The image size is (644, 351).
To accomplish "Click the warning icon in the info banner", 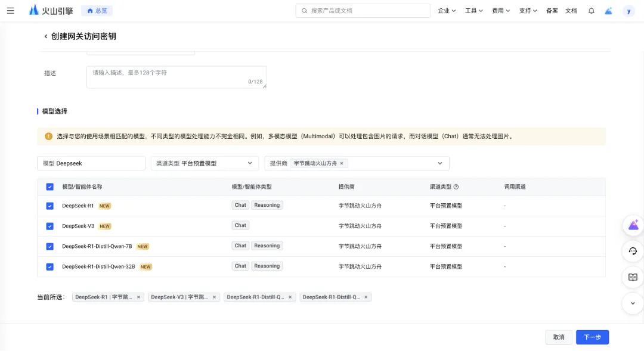I will click(x=48, y=136).
